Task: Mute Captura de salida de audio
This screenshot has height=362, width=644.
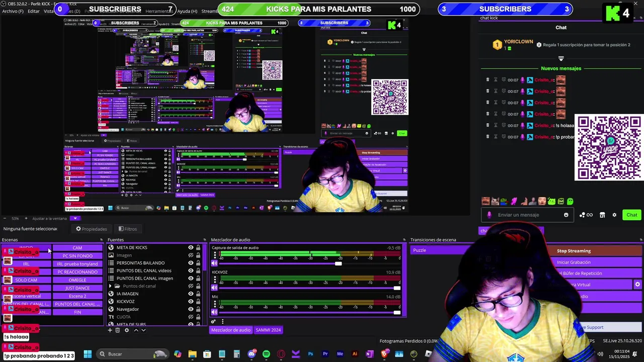Action: (214, 263)
